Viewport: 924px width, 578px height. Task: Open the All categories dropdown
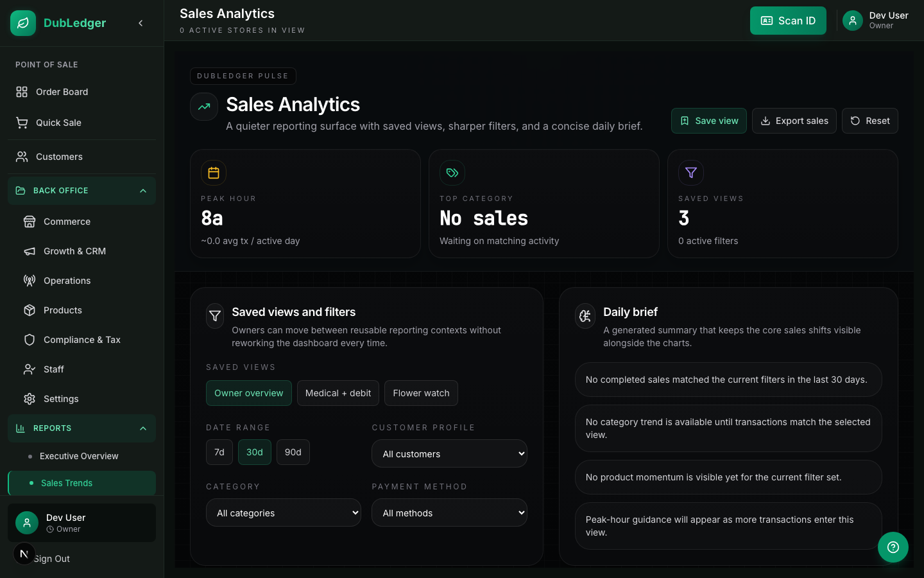tap(284, 512)
